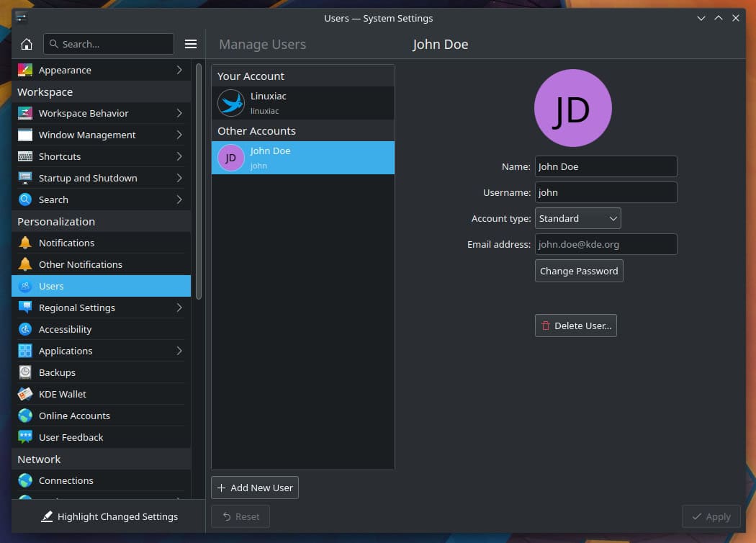Click the Delete User button

(x=575, y=326)
